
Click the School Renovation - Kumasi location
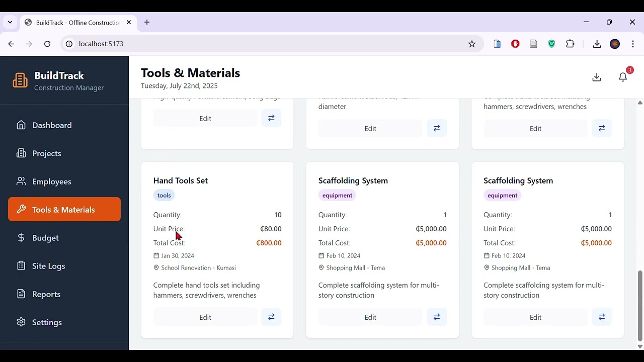coord(199,268)
